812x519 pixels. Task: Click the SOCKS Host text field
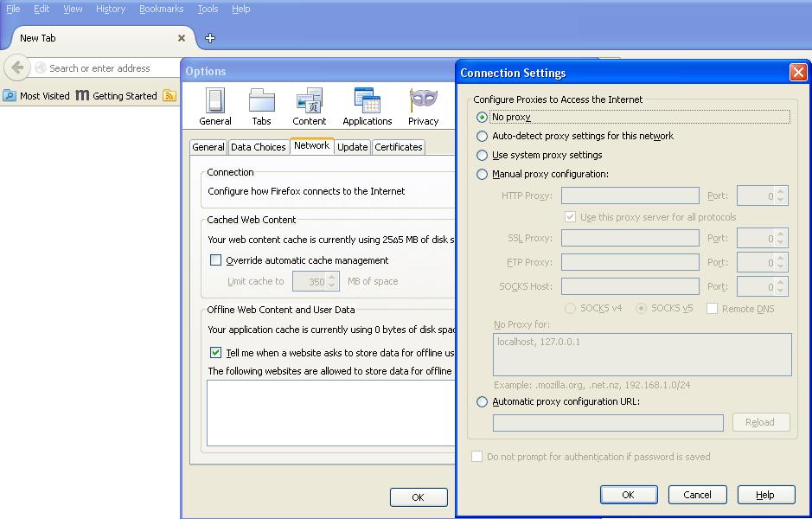pos(630,286)
